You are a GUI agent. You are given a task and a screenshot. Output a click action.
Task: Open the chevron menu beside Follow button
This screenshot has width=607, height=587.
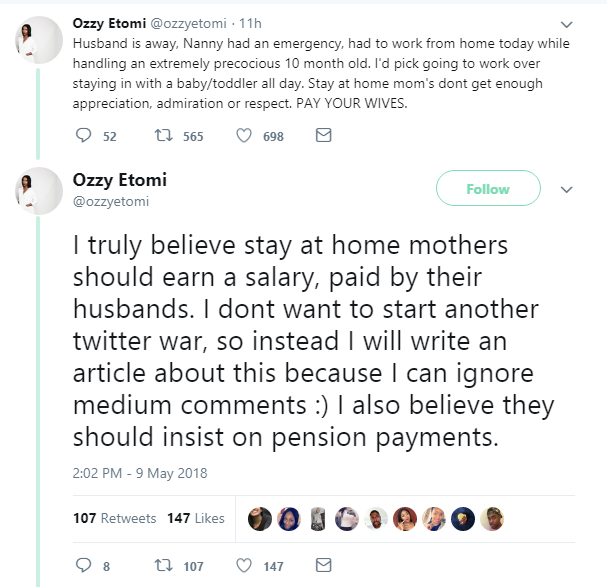coord(567,190)
